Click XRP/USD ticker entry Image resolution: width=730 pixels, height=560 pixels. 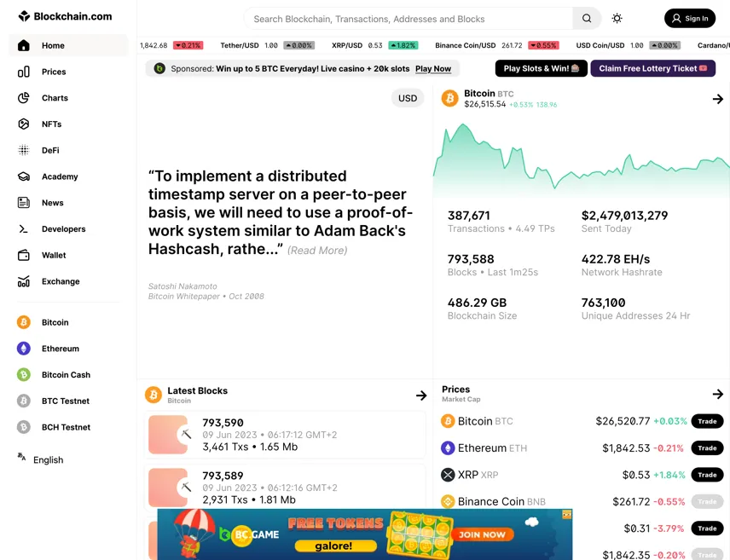pos(374,45)
